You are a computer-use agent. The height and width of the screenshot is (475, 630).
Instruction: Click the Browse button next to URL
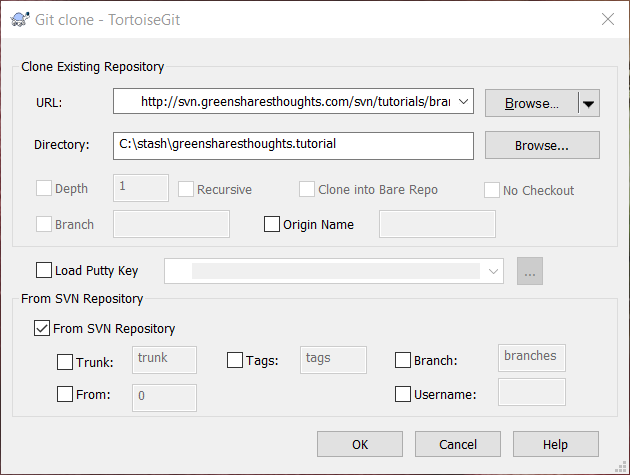click(x=532, y=103)
